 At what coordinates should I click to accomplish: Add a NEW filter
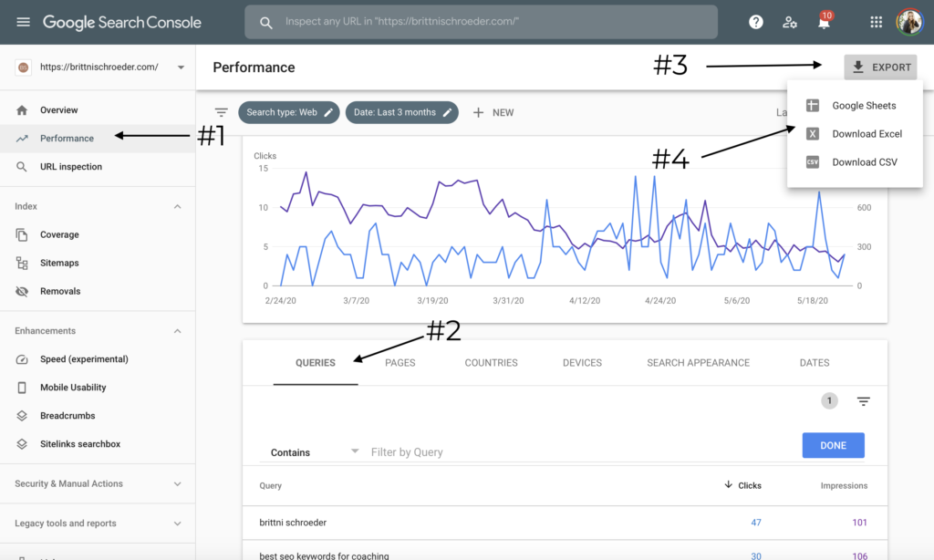493,112
